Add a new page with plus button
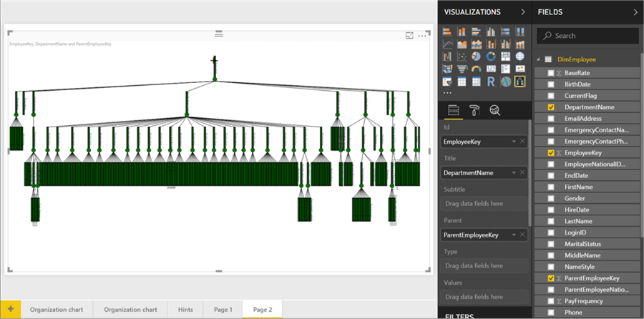 (10, 310)
